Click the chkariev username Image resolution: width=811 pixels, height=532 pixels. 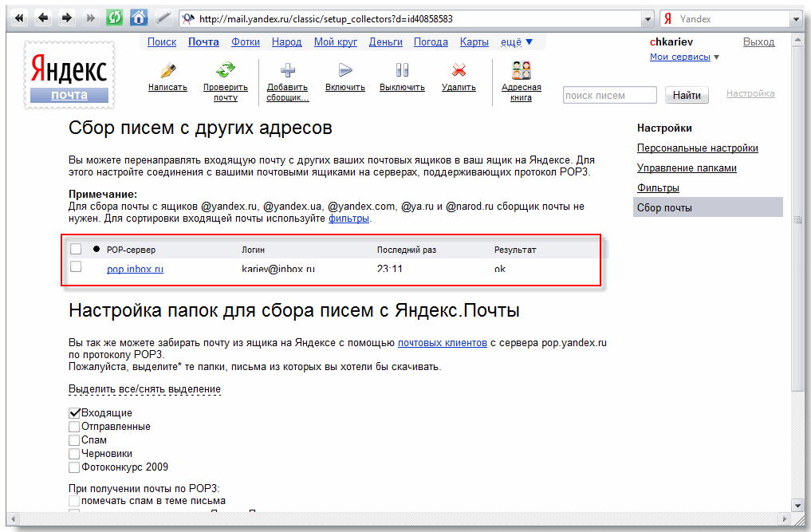tap(671, 42)
